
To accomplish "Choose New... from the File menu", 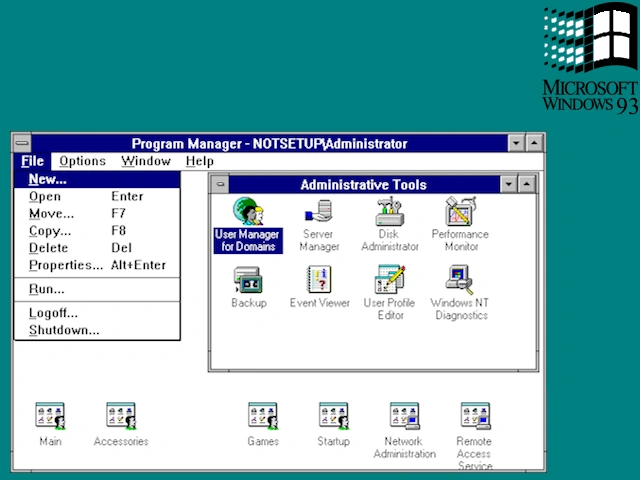I will tap(97, 179).
